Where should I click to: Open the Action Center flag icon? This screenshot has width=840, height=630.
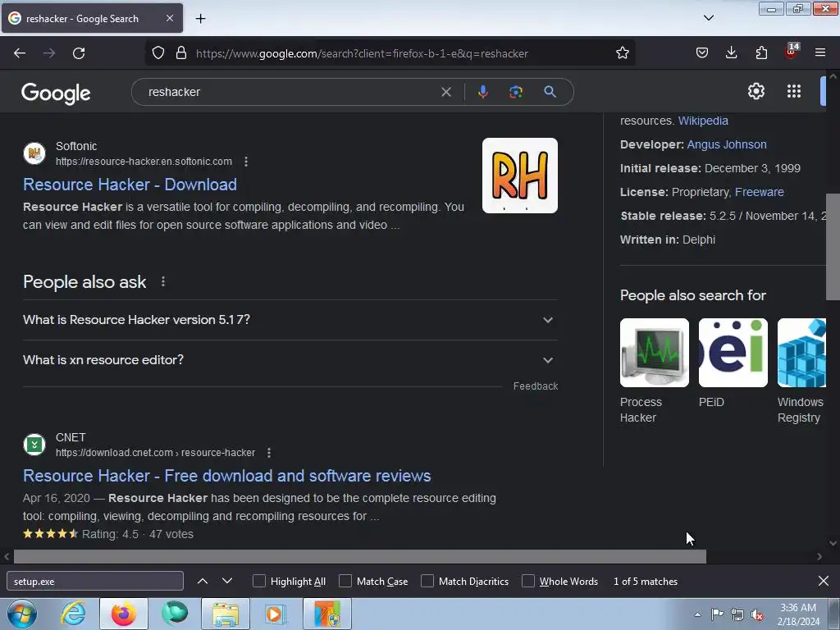pyautogui.click(x=717, y=614)
